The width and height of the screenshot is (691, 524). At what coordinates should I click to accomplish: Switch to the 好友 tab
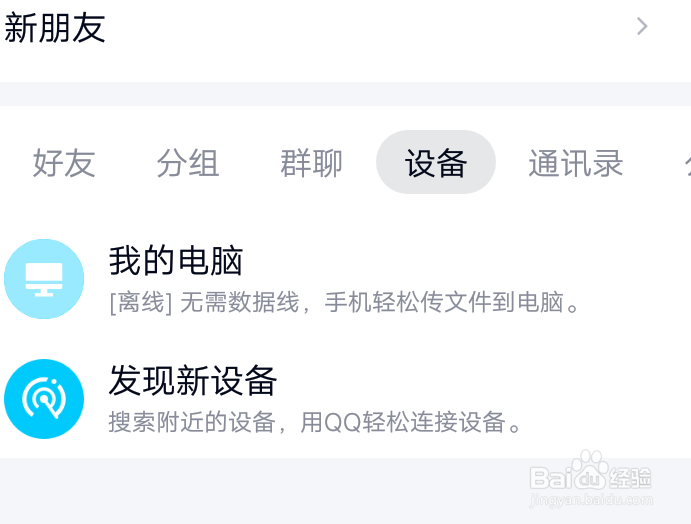coord(64,163)
